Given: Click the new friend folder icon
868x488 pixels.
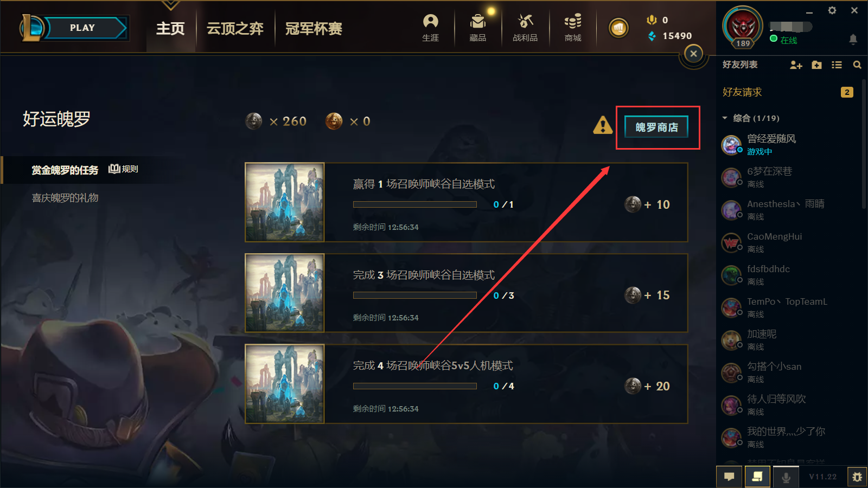Looking at the screenshot, I should [x=816, y=65].
